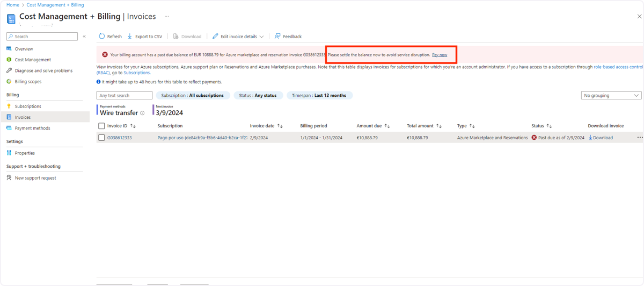
Task: Open Timespan: Last 12 months filter
Action: [319, 96]
